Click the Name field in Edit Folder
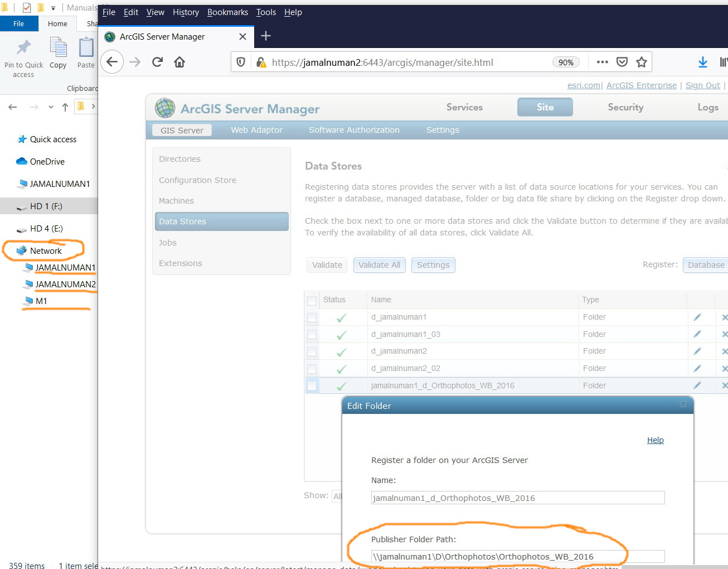728x569 pixels. 518,498
